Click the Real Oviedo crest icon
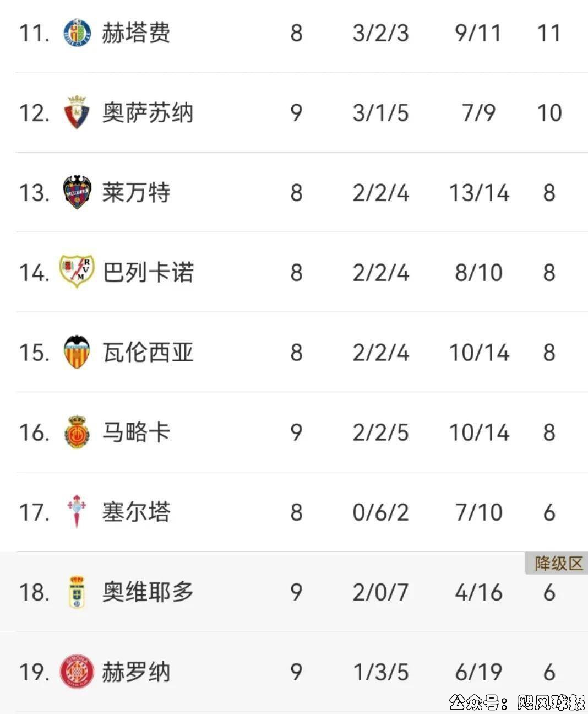 click(77, 592)
